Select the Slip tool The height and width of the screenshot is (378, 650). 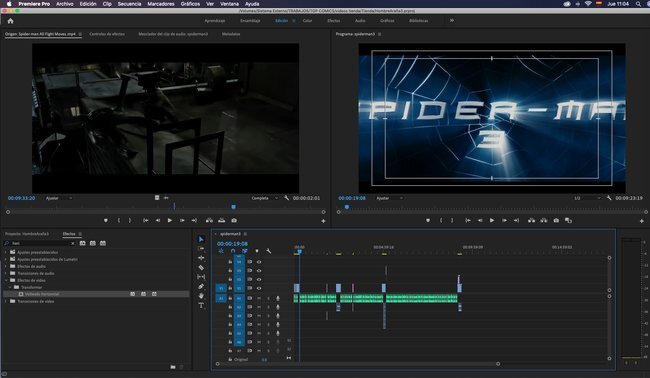(x=201, y=276)
